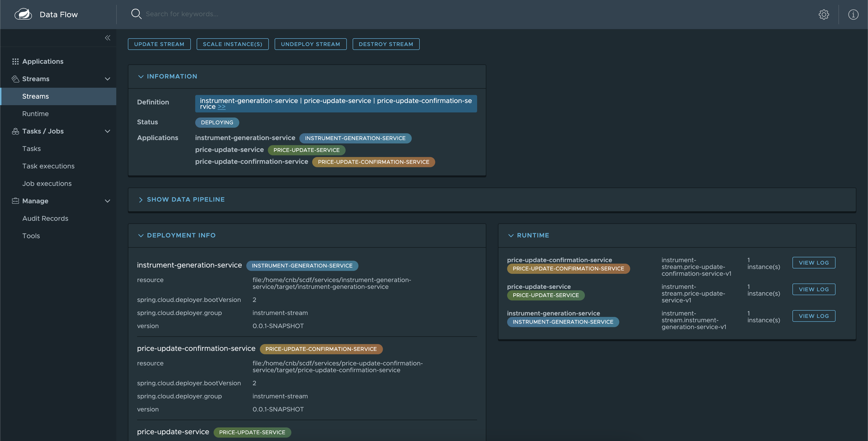Collapse the Manage sidebar group

pyautogui.click(x=108, y=201)
